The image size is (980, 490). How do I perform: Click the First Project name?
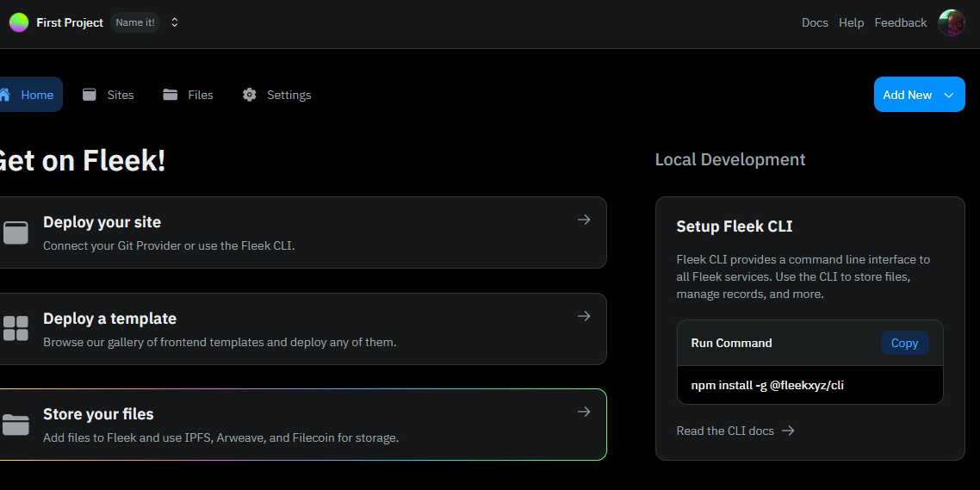tap(70, 22)
